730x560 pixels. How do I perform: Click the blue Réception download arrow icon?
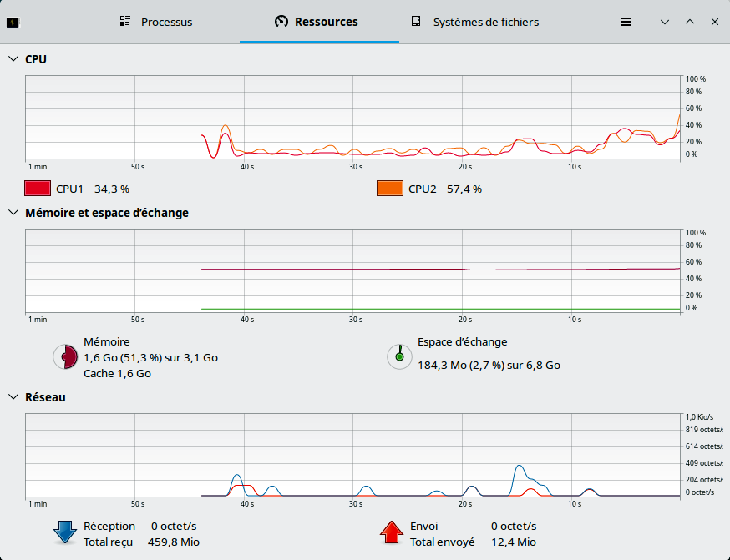[x=64, y=533]
